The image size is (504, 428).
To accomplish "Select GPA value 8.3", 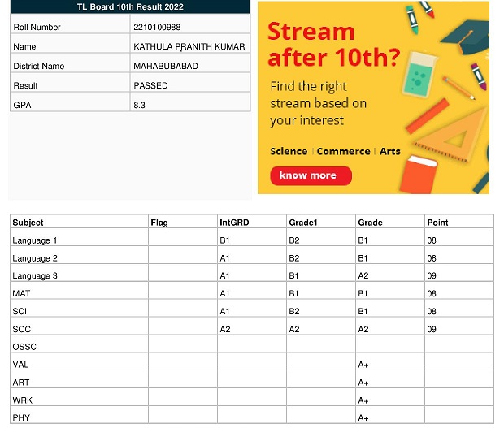I will pyautogui.click(x=139, y=106).
